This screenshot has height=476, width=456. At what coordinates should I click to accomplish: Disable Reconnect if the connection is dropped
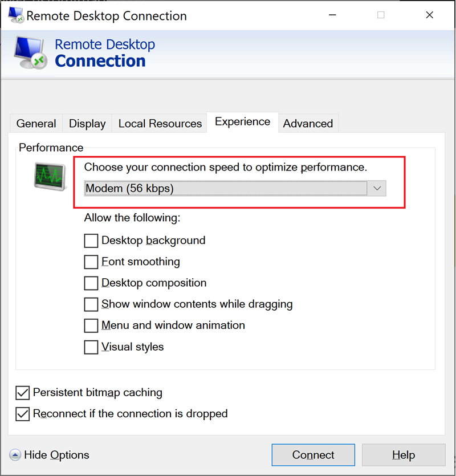pos(22,413)
